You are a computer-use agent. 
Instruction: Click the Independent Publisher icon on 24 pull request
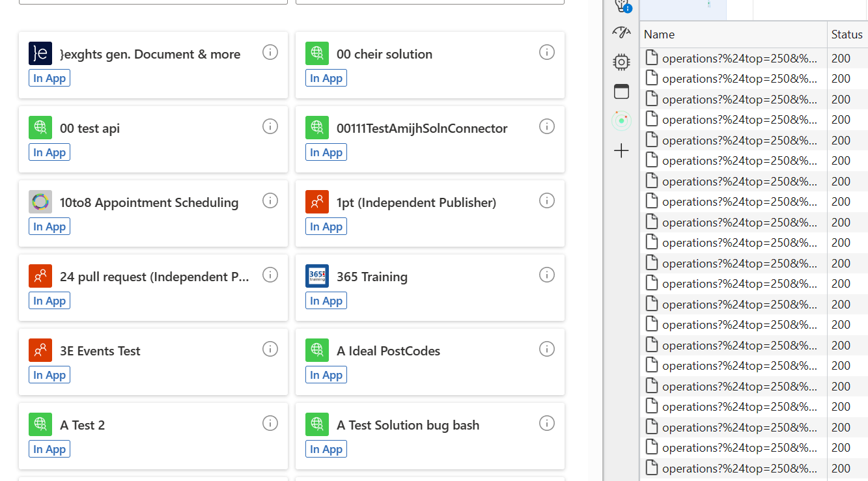point(40,275)
